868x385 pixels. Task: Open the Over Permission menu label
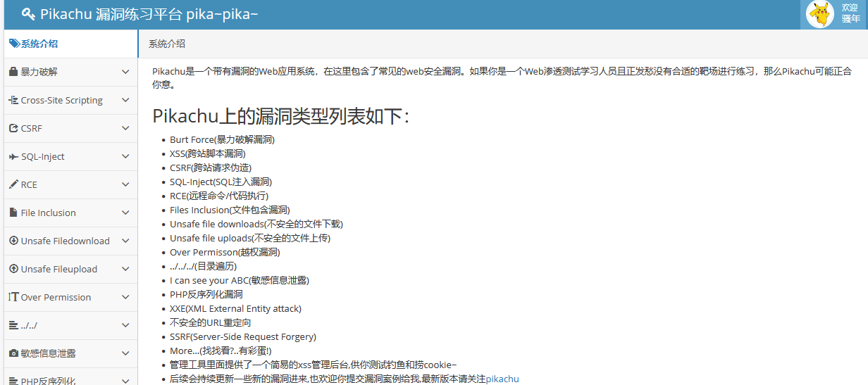click(x=56, y=297)
